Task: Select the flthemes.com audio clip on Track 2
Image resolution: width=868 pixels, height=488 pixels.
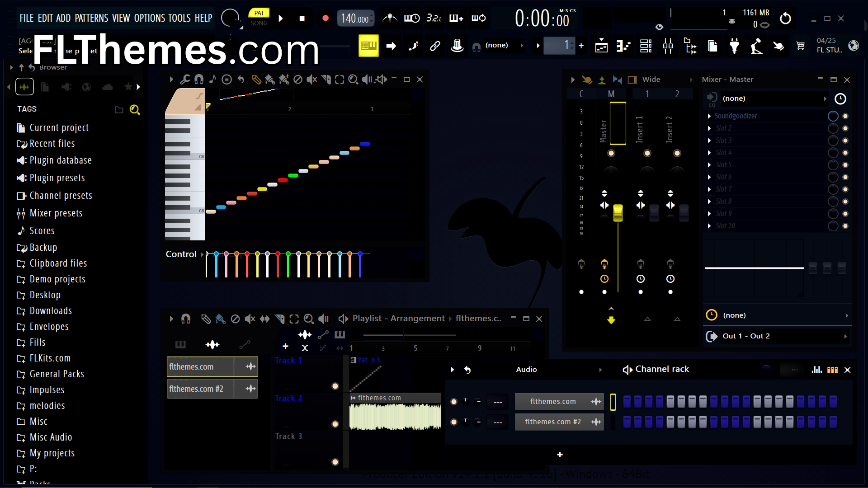Action: point(395,412)
